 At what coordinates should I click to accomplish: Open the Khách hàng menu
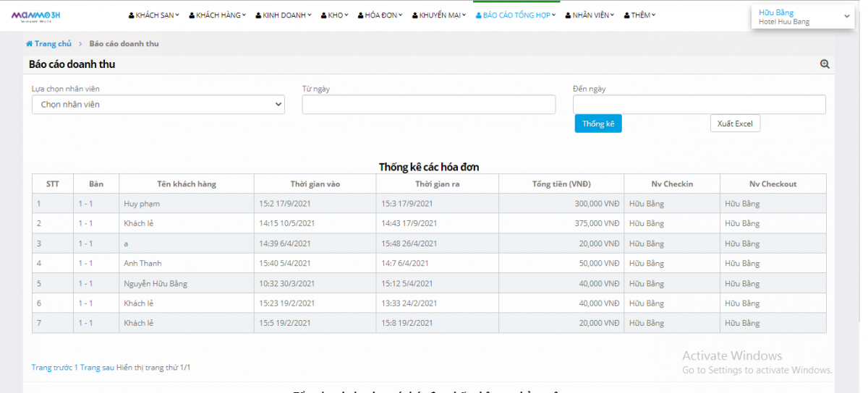pos(221,15)
